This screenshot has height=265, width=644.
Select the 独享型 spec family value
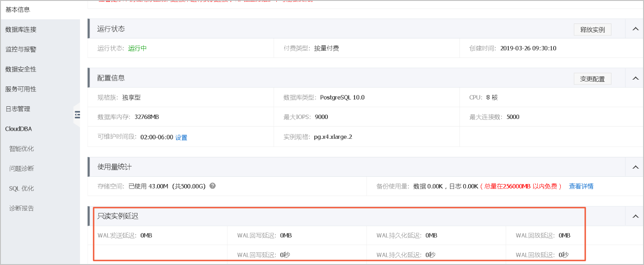tap(131, 97)
